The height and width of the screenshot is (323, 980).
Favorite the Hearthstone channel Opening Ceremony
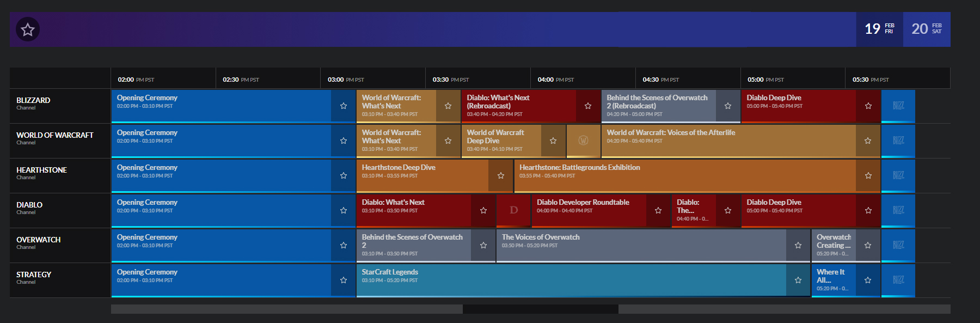(344, 175)
